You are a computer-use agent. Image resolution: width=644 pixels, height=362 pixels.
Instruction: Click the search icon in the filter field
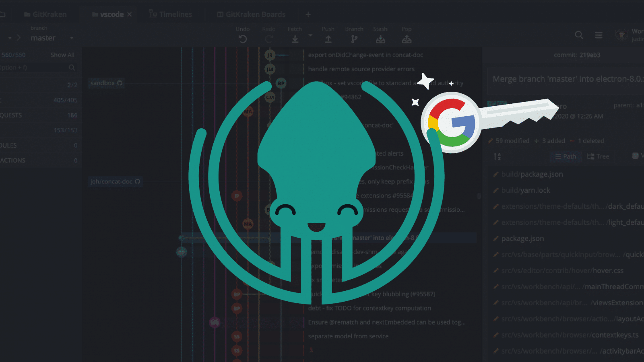[72, 68]
